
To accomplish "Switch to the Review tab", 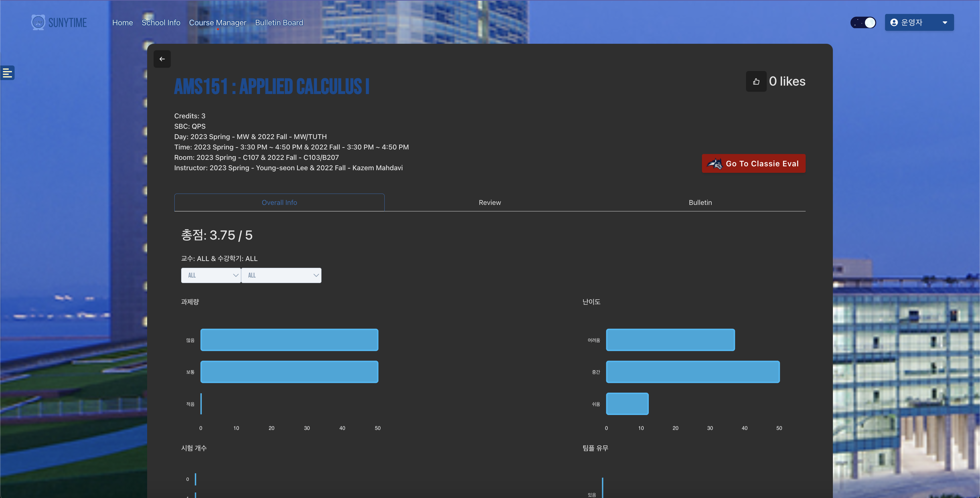I will 490,203.
